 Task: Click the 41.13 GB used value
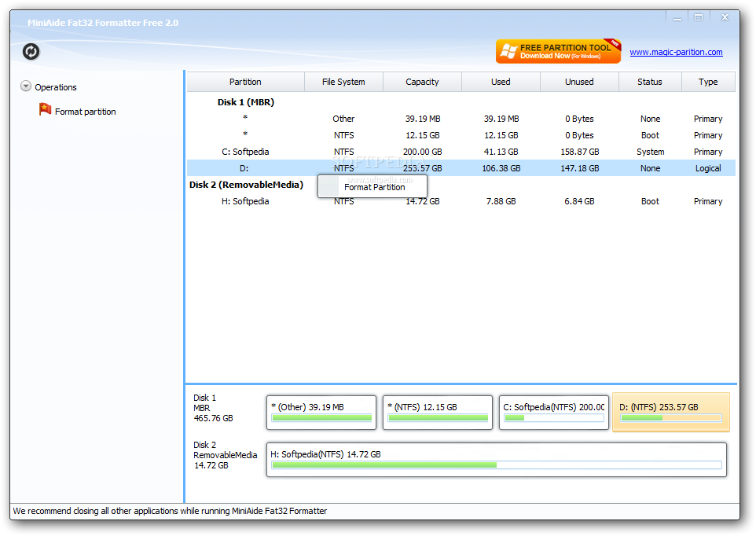pyautogui.click(x=501, y=152)
